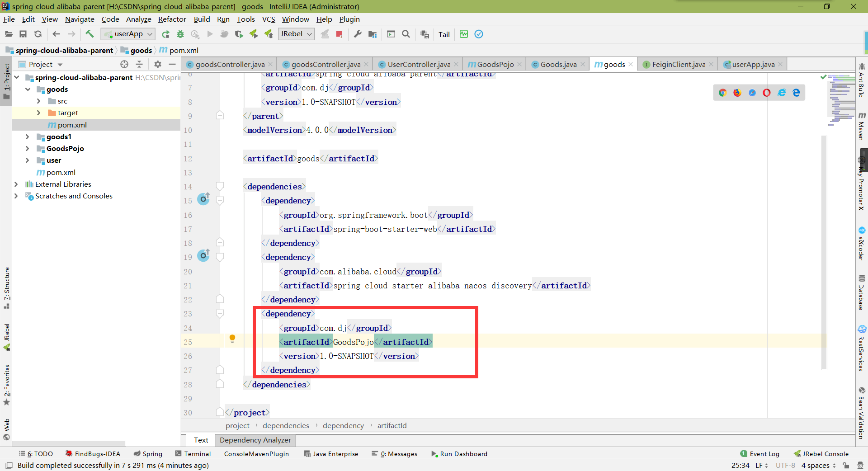This screenshot has height=471, width=868.
Task: Click Run with Coverage shield icon
Action: point(239,34)
